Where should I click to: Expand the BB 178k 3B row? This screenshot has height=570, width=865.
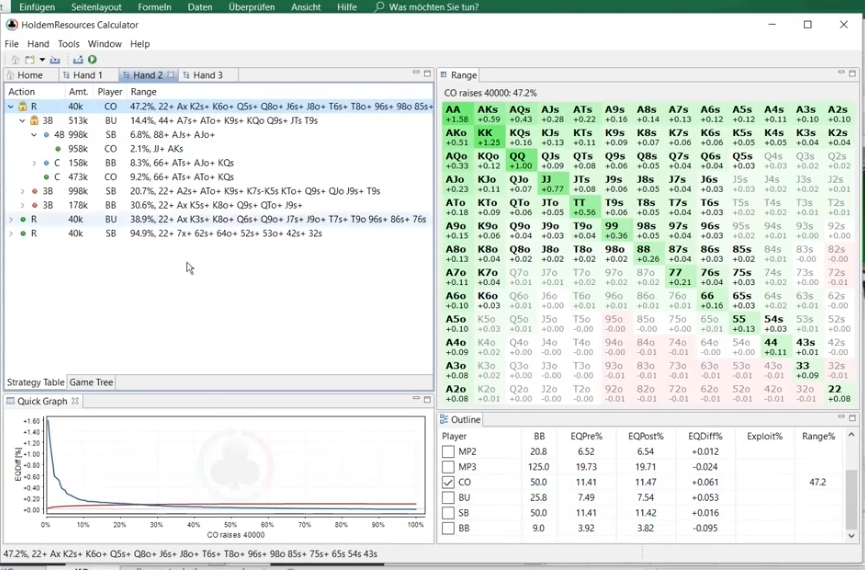pyautogui.click(x=22, y=205)
